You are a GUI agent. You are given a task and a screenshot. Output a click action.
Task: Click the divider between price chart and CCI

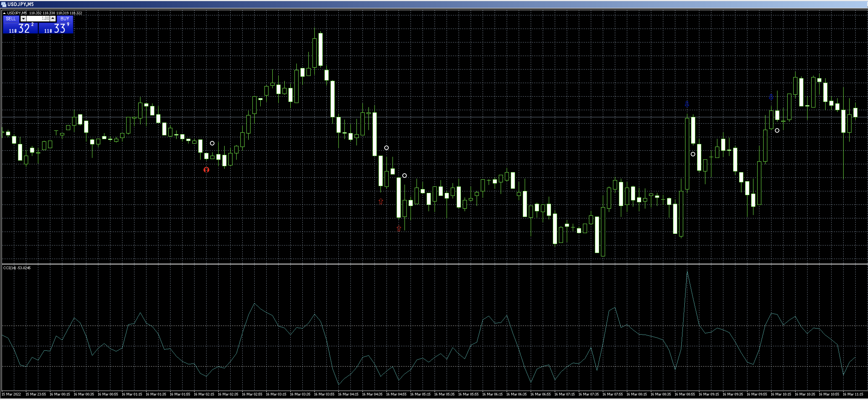[434, 264]
